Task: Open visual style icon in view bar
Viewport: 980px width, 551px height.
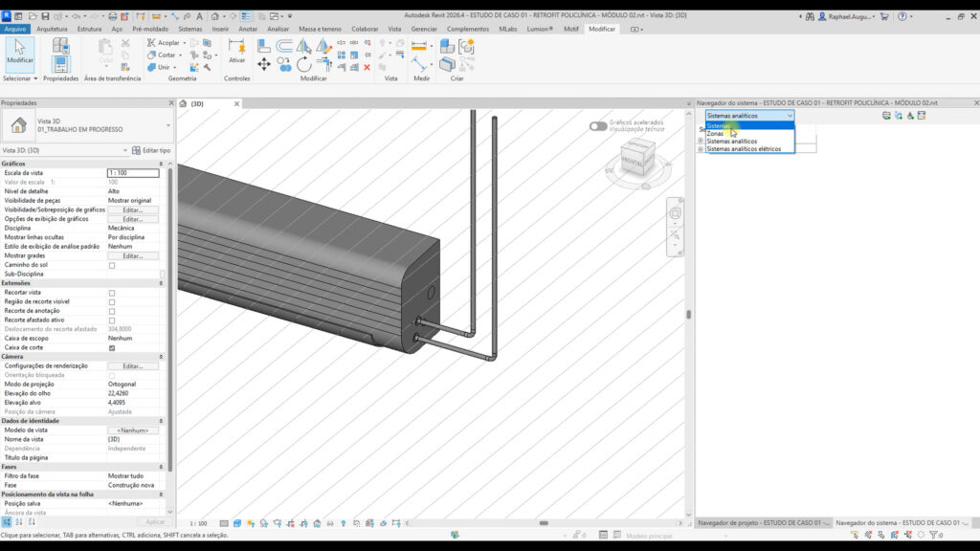Action: [237, 523]
